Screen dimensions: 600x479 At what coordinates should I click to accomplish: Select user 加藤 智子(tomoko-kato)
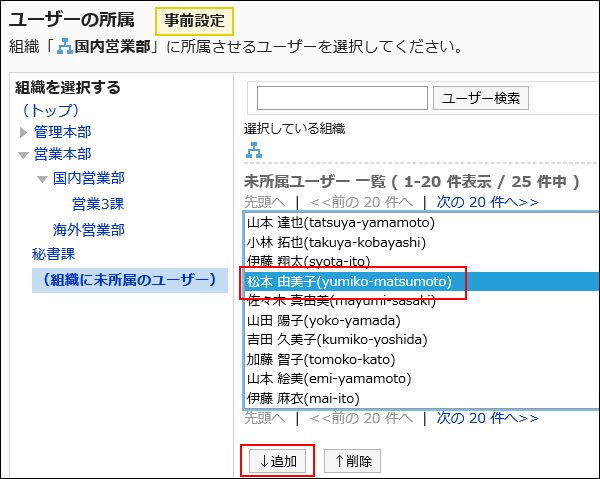(421, 360)
